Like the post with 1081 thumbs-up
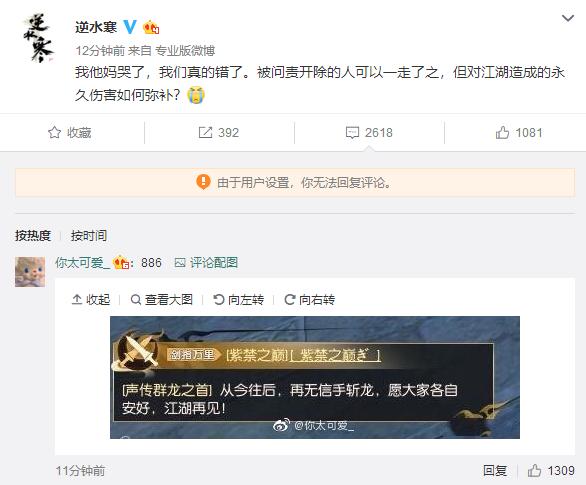 (519, 133)
